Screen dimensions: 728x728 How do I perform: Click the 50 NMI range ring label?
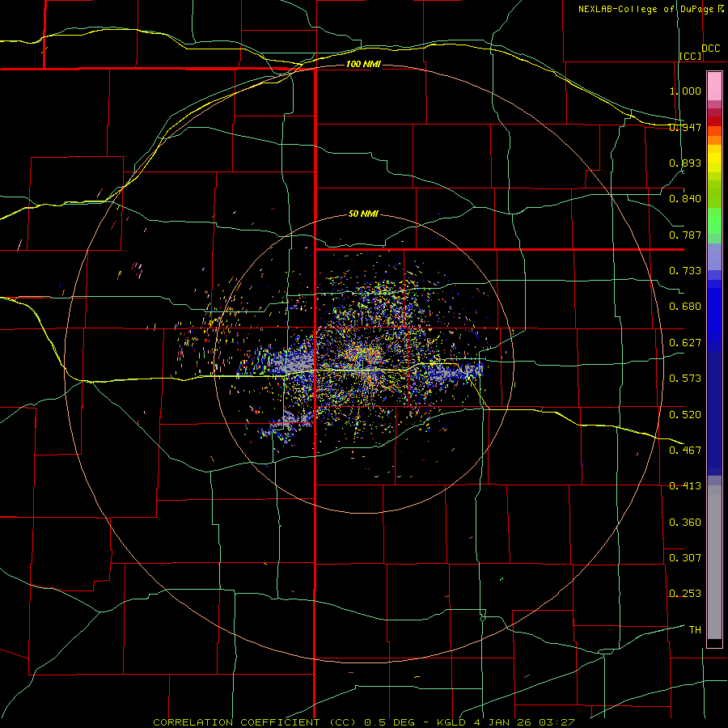tap(363, 214)
